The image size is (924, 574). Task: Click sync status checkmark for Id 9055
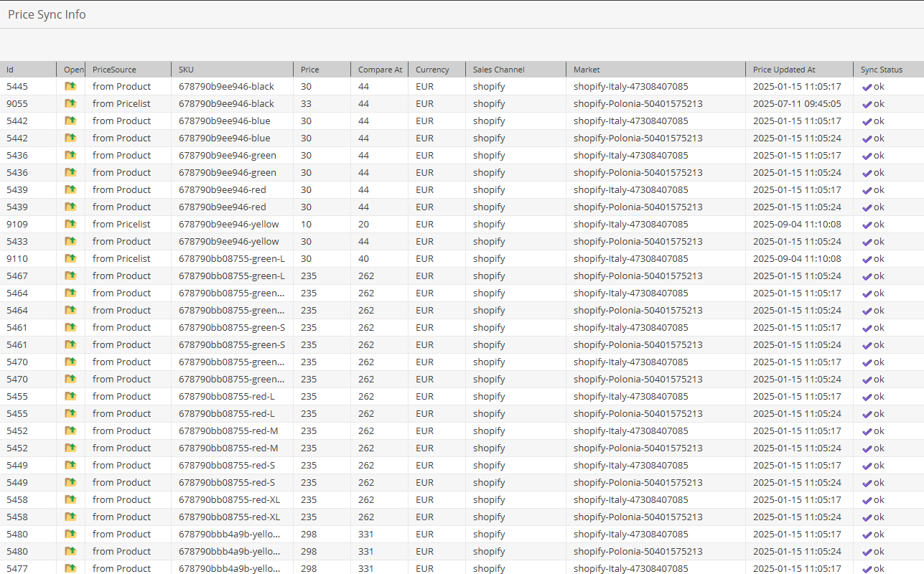coord(867,104)
